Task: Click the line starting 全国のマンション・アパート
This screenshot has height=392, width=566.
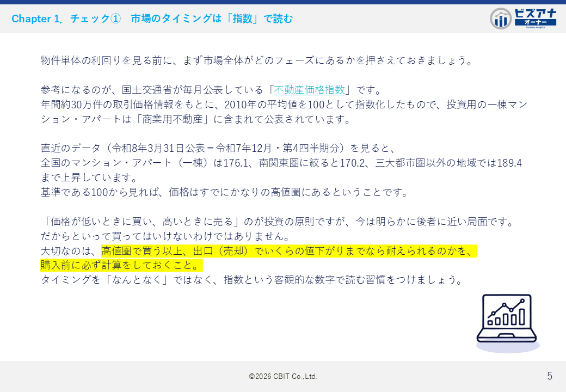Action: tap(281, 163)
